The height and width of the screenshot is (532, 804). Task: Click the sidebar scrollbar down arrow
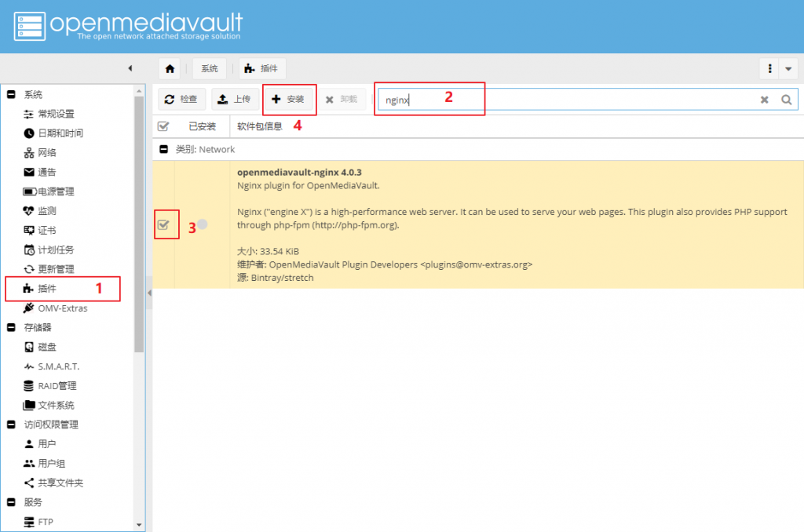click(139, 526)
